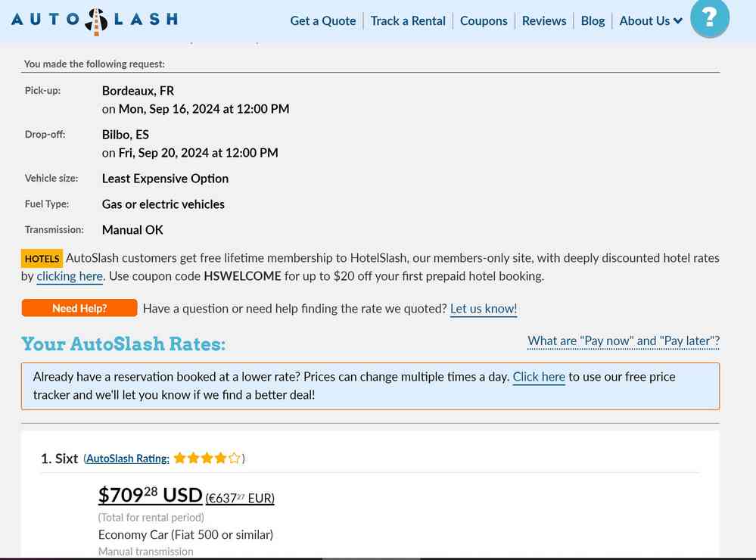
Task: Click the drop-off location 'Bilbo, ES'
Action: click(x=126, y=135)
